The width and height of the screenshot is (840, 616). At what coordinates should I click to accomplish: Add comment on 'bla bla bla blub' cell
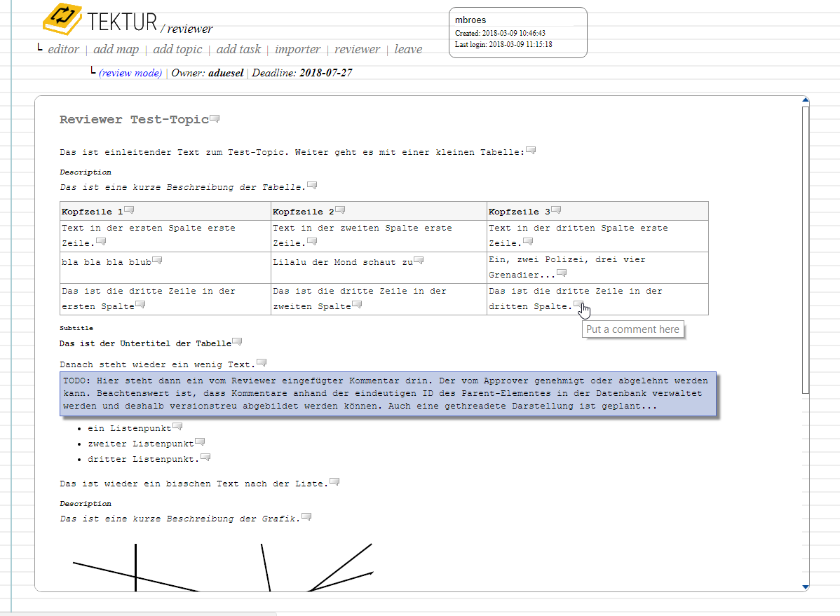pos(157,261)
